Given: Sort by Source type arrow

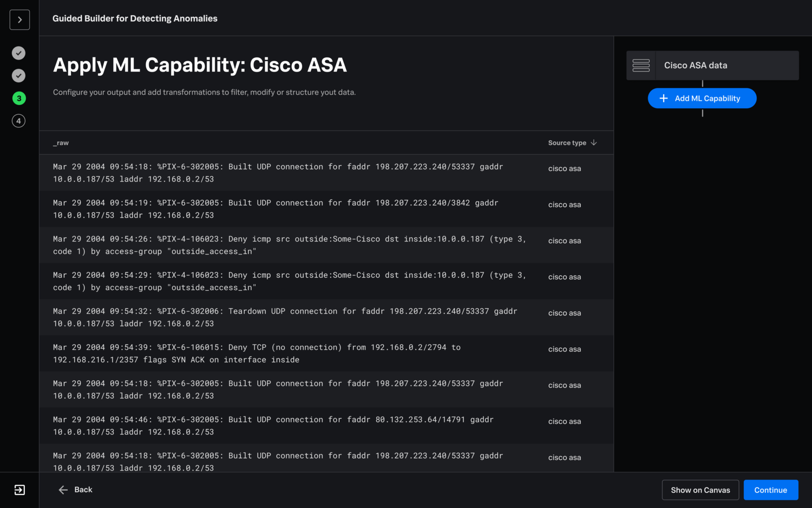Looking at the screenshot, I should click(x=594, y=142).
